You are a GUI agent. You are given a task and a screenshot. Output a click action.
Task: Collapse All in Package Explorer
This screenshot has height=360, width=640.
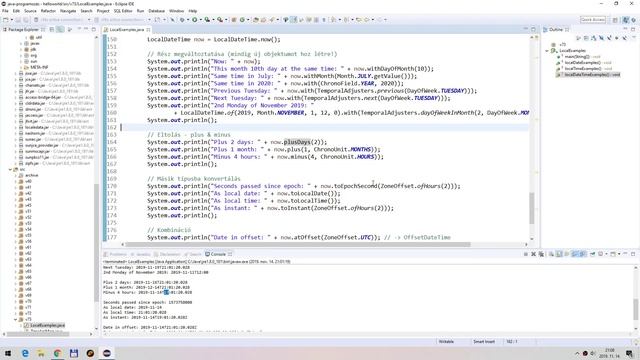[52, 29]
